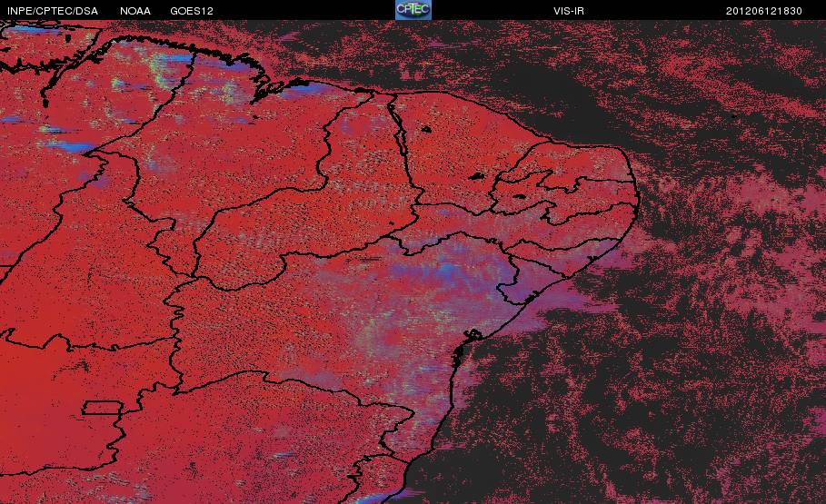Click the small rectangular outline of Distrito Federal

(x=102, y=408)
